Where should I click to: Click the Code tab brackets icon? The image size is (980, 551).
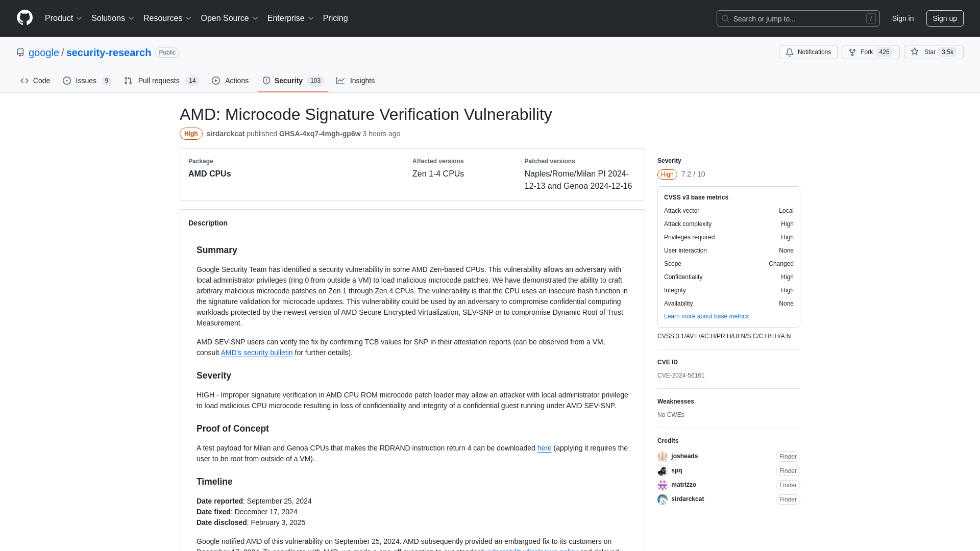[x=24, y=81]
